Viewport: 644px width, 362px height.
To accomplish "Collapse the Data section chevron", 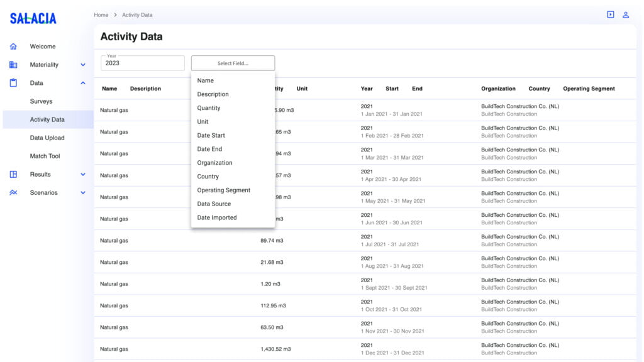I will [x=83, y=83].
